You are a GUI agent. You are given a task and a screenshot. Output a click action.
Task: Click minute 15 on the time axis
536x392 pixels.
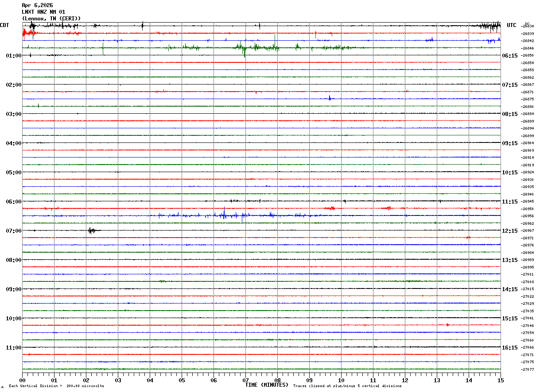click(500, 380)
